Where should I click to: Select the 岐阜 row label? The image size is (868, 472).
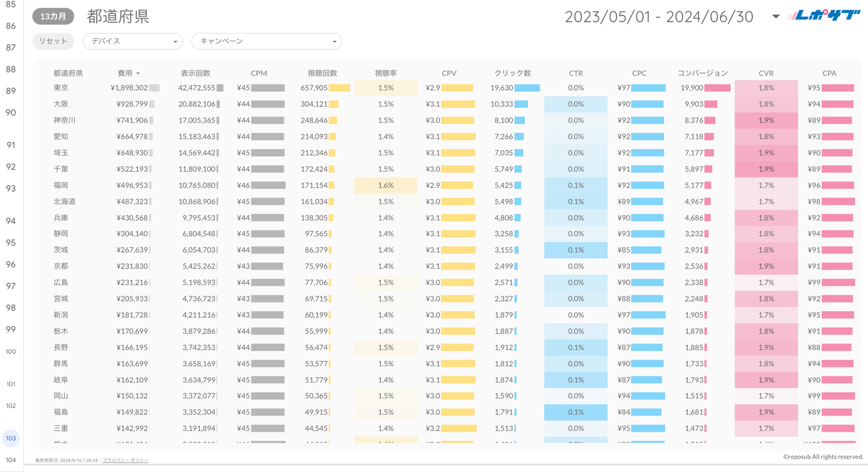(61, 380)
